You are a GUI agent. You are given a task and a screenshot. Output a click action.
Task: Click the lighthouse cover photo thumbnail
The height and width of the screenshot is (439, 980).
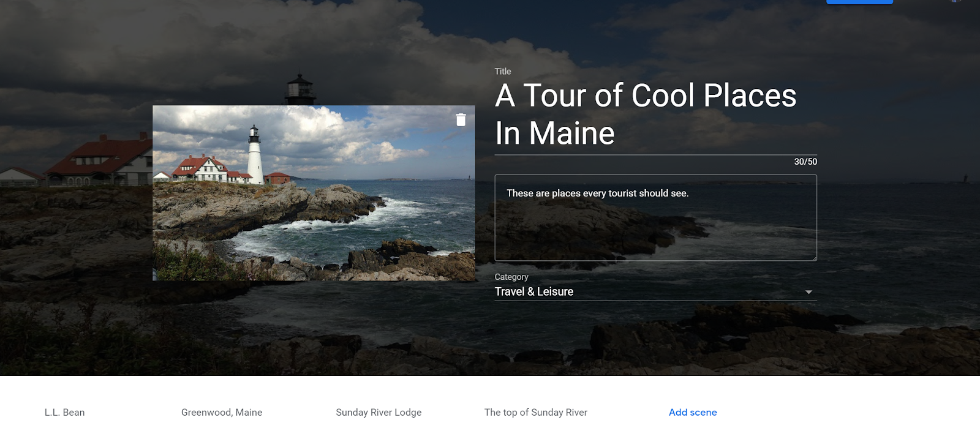coord(314,193)
